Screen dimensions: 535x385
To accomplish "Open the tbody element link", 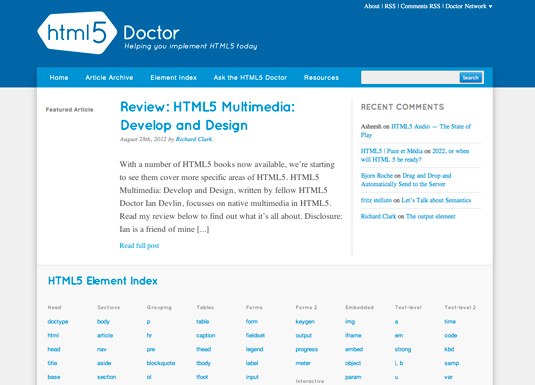I will click(203, 363).
